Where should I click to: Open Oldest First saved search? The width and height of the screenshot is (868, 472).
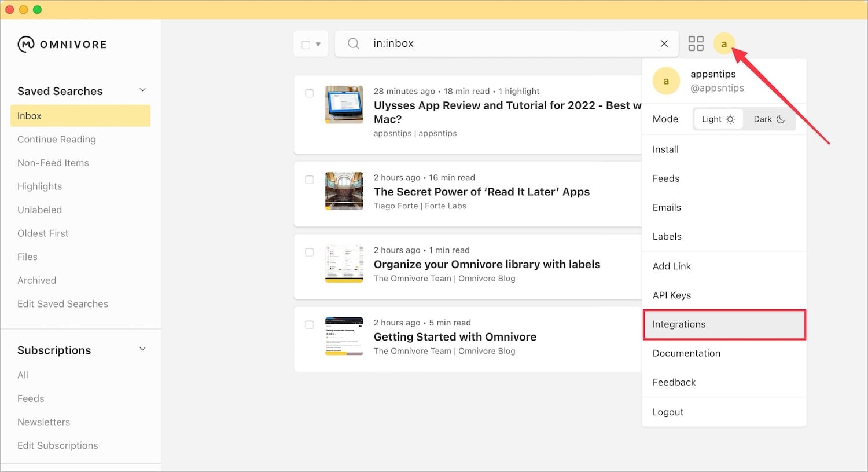pyautogui.click(x=43, y=233)
